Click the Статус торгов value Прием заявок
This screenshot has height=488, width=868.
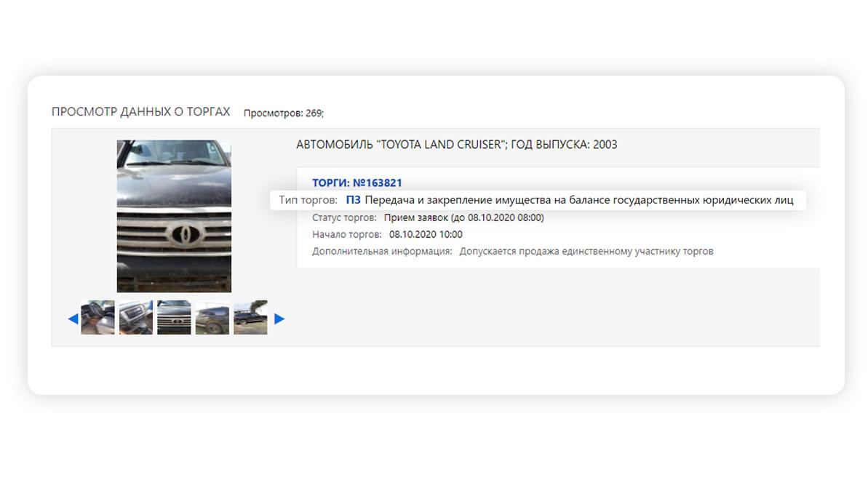[464, 217]
